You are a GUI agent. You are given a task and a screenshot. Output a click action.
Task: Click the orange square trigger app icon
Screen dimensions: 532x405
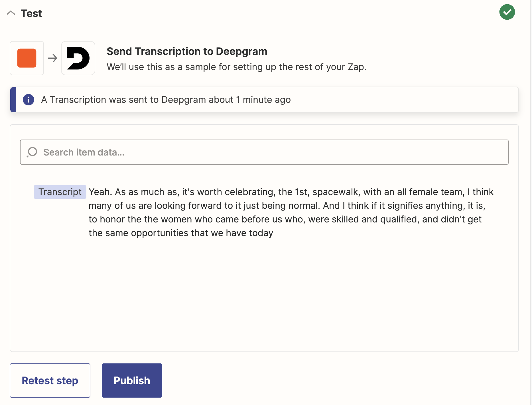[x=27, y=58]
